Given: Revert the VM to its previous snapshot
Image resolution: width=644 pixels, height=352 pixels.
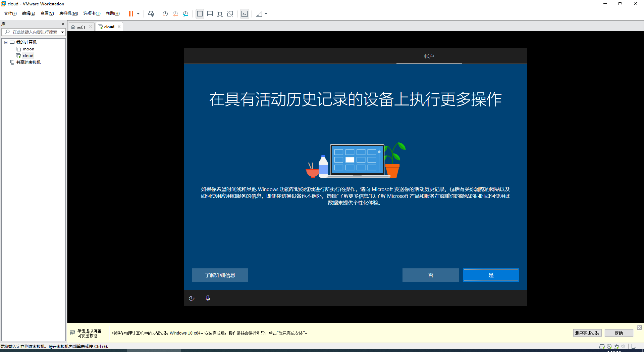Looking at the screenshot, I should tap(175, 14).
